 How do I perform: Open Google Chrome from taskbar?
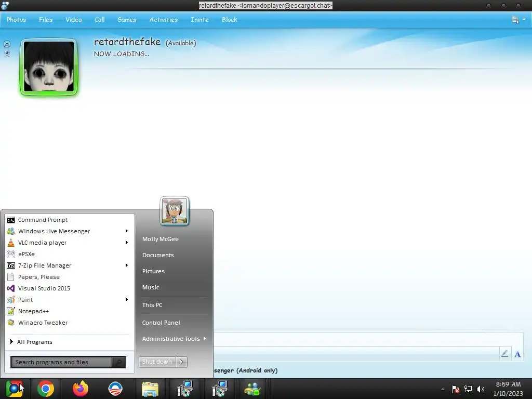coord(46,389)
